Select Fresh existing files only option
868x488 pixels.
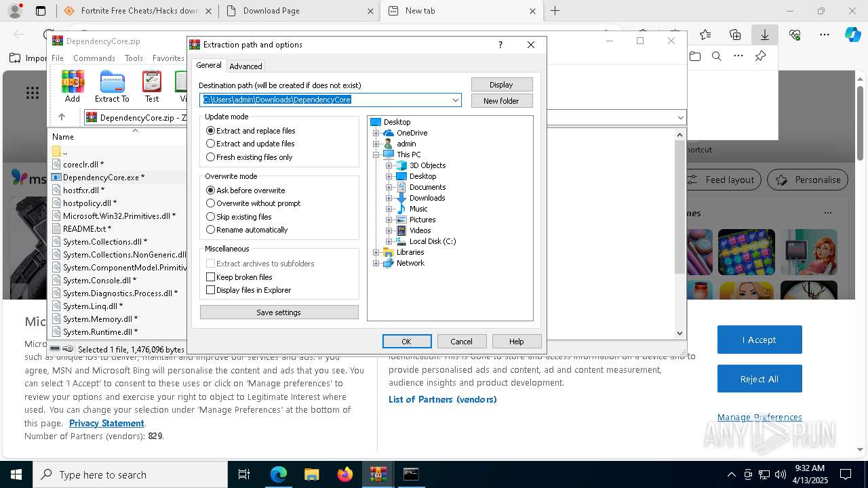click(x=250, y=157)
